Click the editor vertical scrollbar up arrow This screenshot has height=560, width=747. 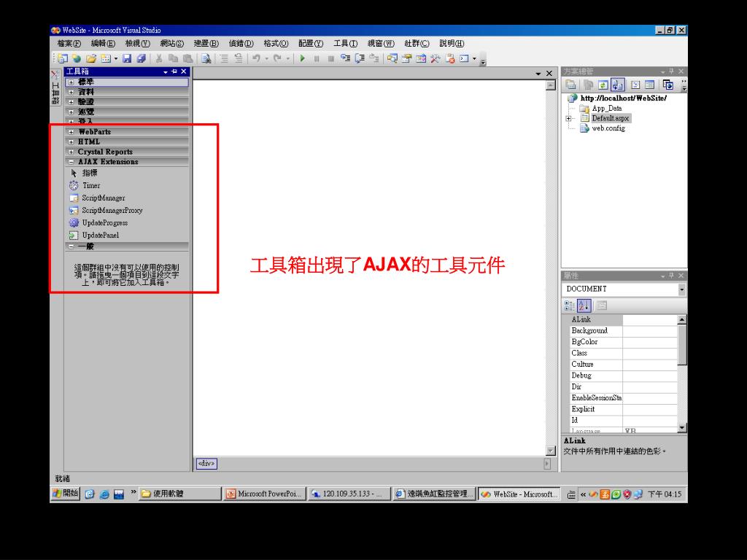click(551, 85)
